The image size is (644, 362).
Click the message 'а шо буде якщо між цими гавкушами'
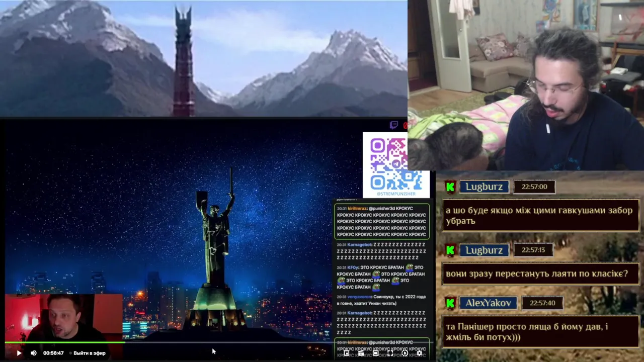pyautogui.click(x=541, y=216)
